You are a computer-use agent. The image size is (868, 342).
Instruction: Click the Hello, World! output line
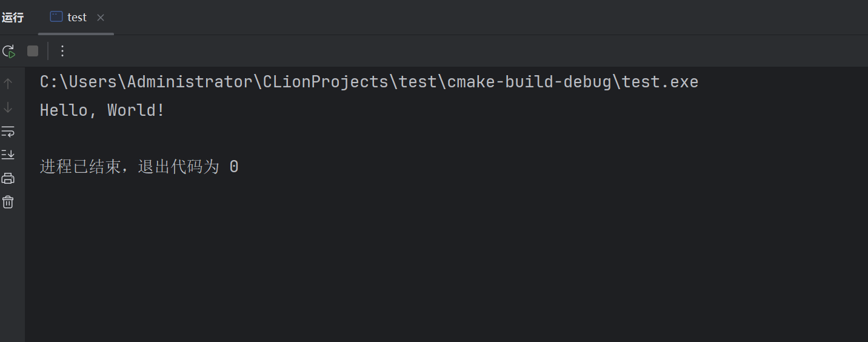pyautogui.click(x=102, y=110)
